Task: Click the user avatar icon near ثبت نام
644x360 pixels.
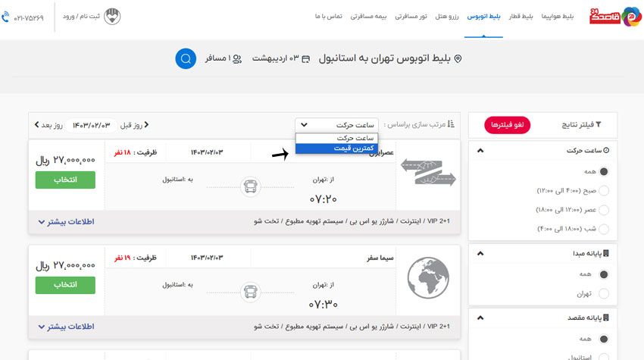Action: point(112,17)
